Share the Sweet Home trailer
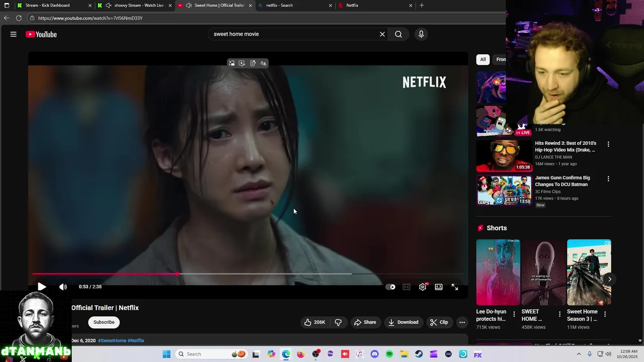Image resolution: width=644 pixels, height=362 pixels. coord(365,322)
